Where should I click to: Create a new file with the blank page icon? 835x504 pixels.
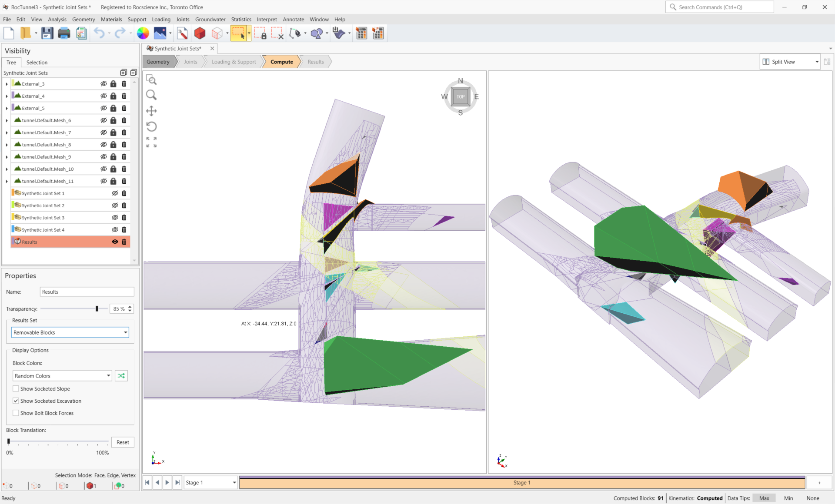[x=9, y=33]
